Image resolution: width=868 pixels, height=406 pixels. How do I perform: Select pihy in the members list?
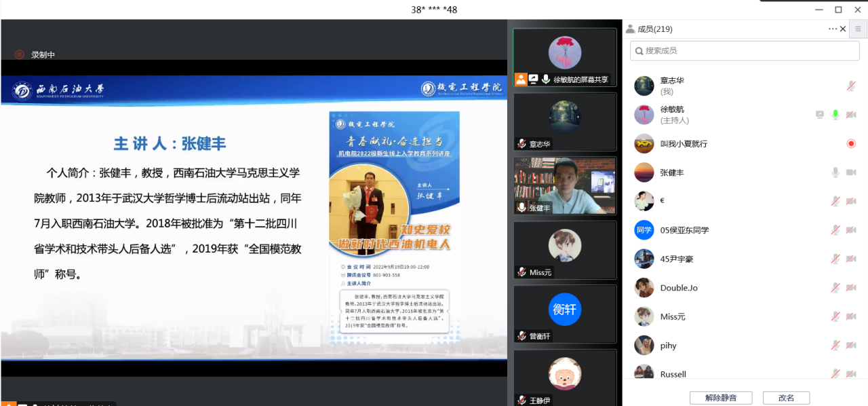(x=668, y=346)
